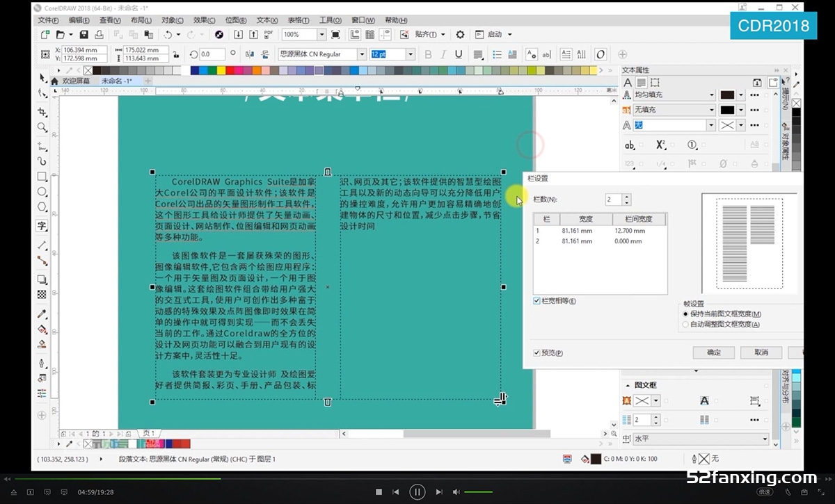Select the Eyedropper tool
The image size is (835, 504).
(42, 314)
